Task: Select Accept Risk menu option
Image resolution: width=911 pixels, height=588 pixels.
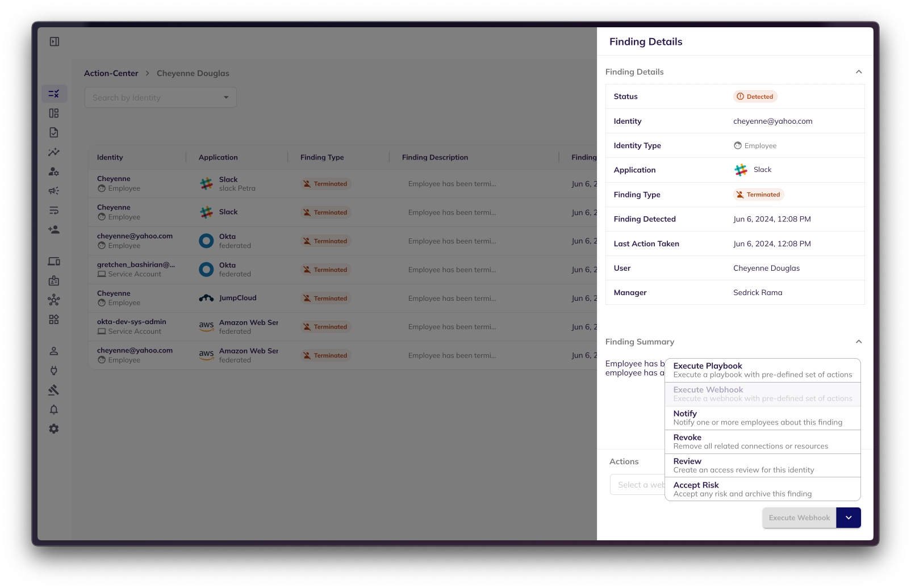Action: [x=762, y=489]
